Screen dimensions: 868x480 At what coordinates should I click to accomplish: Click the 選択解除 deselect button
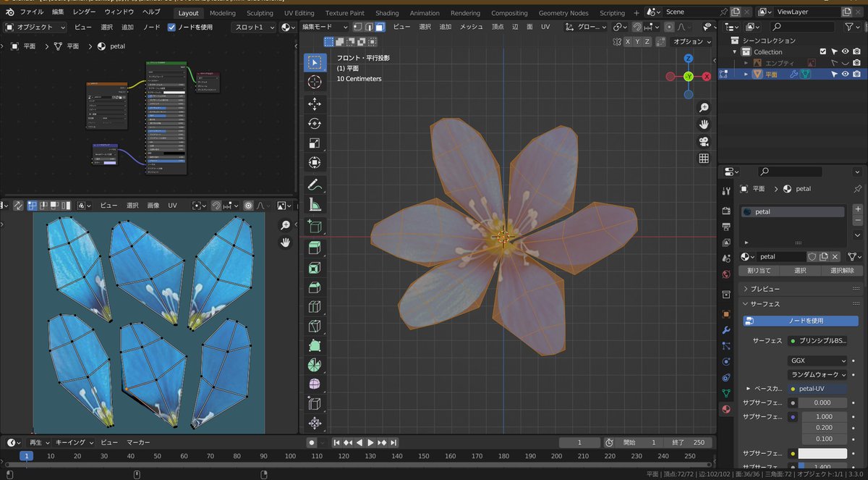842,271
